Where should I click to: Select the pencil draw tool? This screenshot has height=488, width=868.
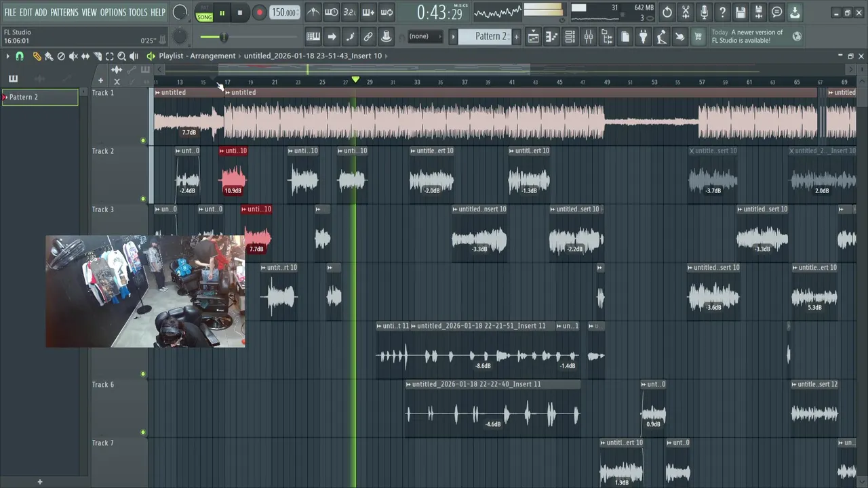[x=37, y=56]
